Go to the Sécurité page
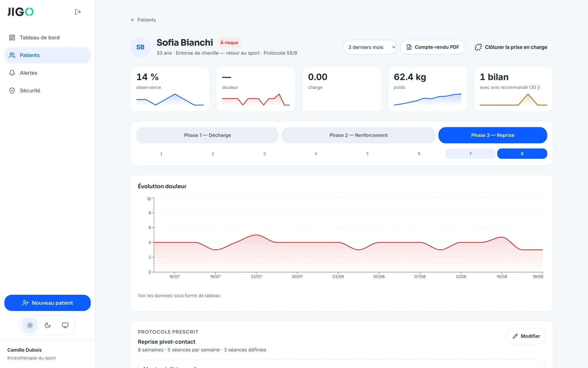The width and height of the screenshot is (588, 368). (47, 91)
